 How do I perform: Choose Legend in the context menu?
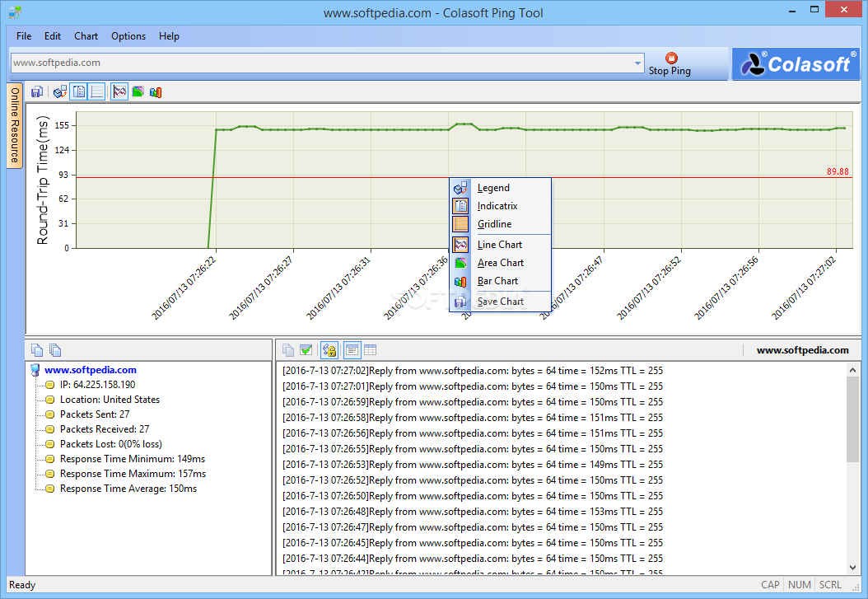click(x=501, y=188)
